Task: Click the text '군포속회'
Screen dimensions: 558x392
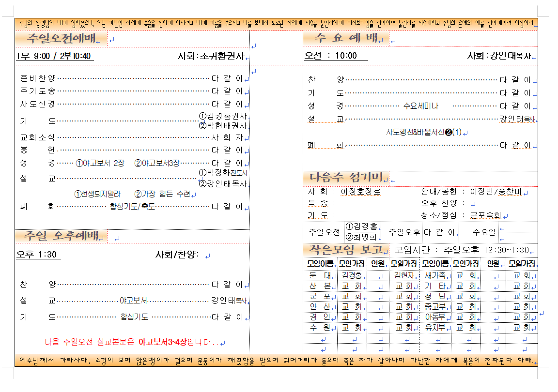Action: pos(486,215)
